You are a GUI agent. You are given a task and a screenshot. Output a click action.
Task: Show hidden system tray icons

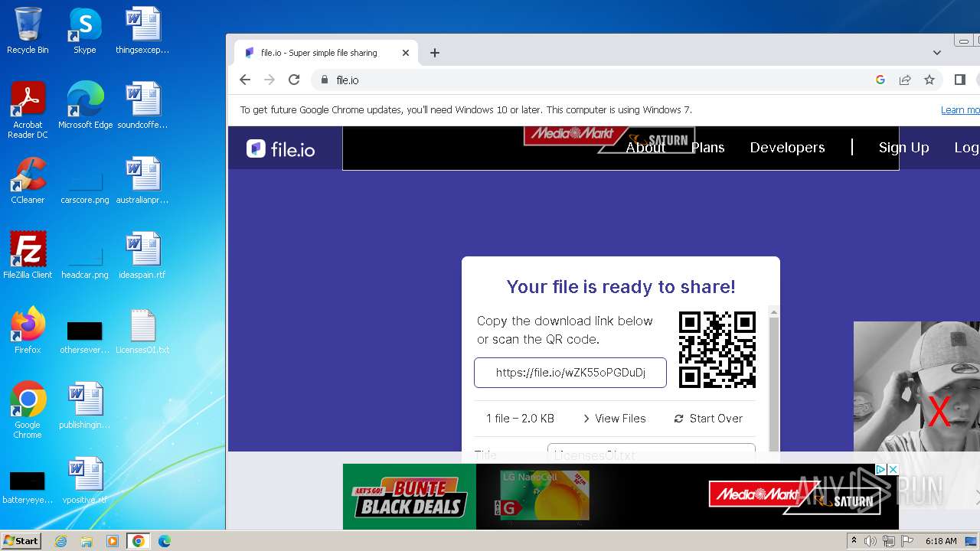854,541
